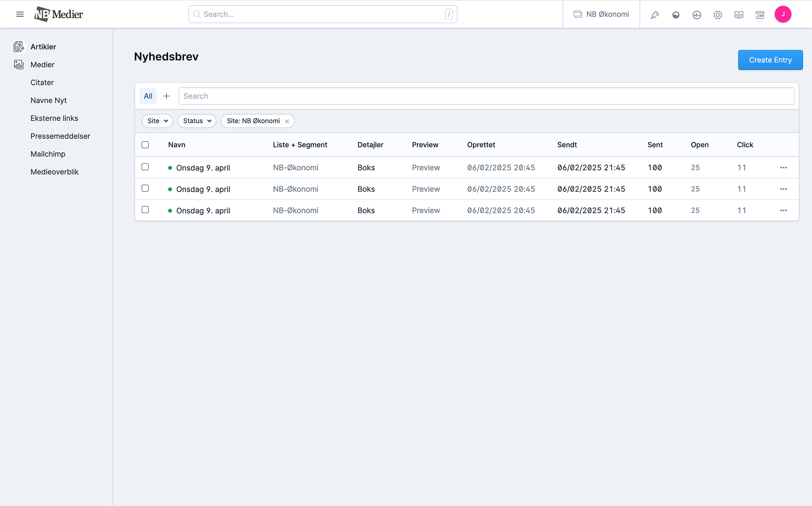
Task: Open Preview link of second newsletter
Action: [x=426, y=189]
